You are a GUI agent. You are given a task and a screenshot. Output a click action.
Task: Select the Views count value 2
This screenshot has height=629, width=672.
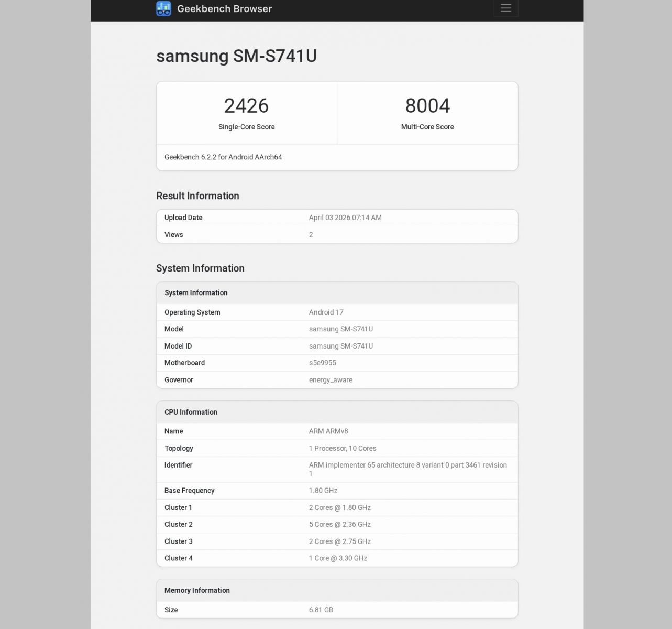point(311,235)
